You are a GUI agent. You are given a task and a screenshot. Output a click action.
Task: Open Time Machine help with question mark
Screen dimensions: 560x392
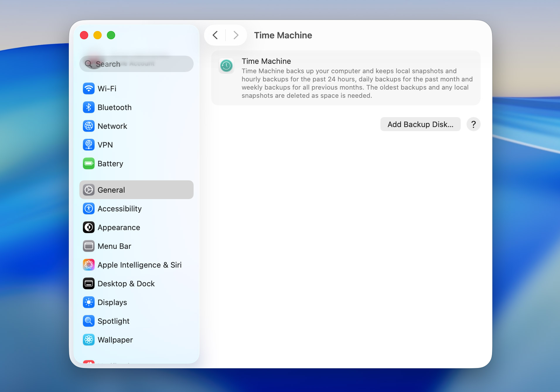473,124
